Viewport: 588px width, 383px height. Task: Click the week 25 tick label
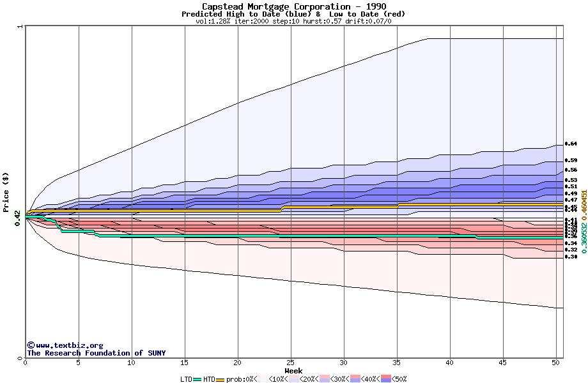point(291,363)
